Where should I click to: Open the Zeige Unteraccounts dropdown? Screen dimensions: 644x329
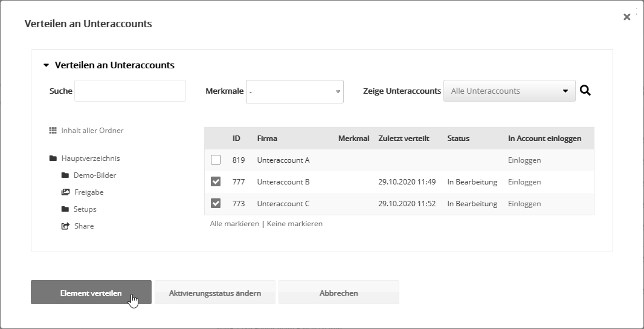click(509, 91)
